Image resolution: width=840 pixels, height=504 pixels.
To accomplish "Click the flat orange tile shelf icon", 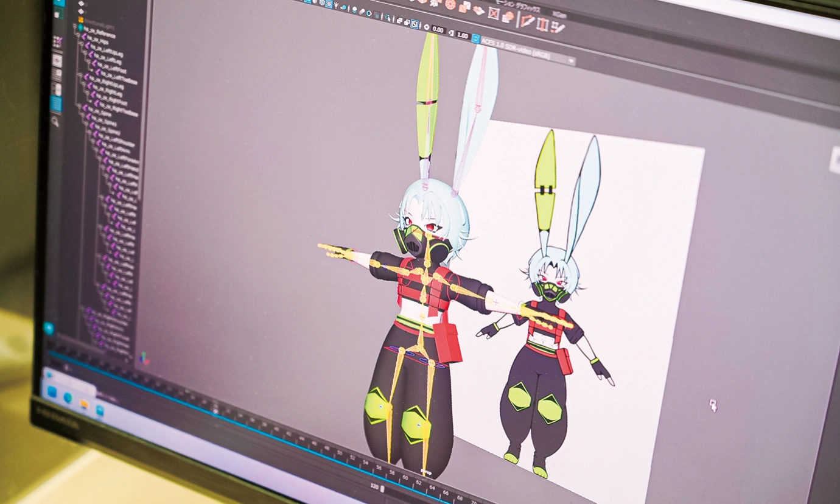I will [478, 10].
